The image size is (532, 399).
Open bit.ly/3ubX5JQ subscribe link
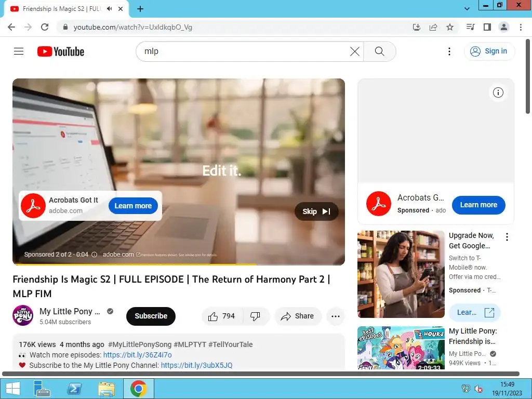196,365
